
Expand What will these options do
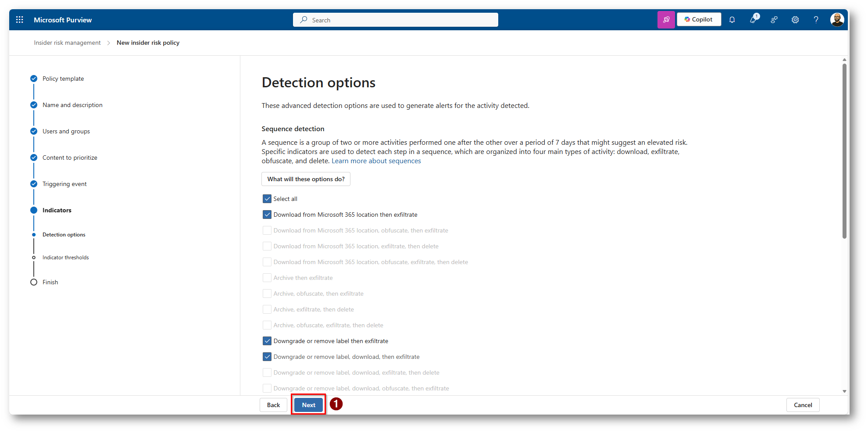(306, 179)
